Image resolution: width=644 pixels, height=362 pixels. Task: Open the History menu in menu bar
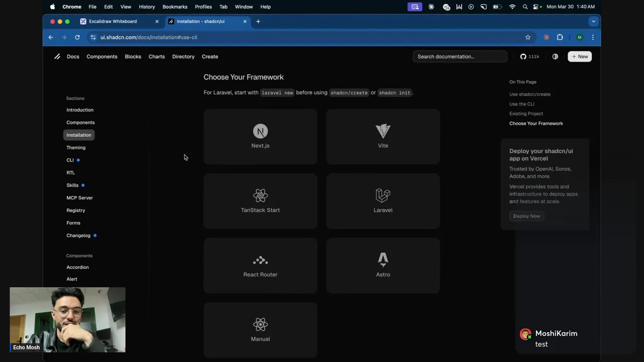pyautogui.click(x=147, y=7)
